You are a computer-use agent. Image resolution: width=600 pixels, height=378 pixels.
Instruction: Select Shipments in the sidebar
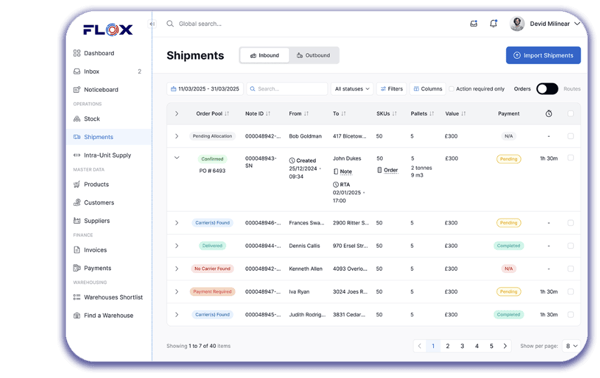coord(109,137)
